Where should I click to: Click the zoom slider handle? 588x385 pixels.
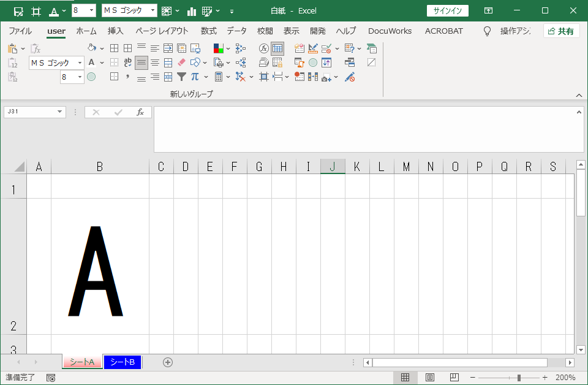tap(519, 378)
